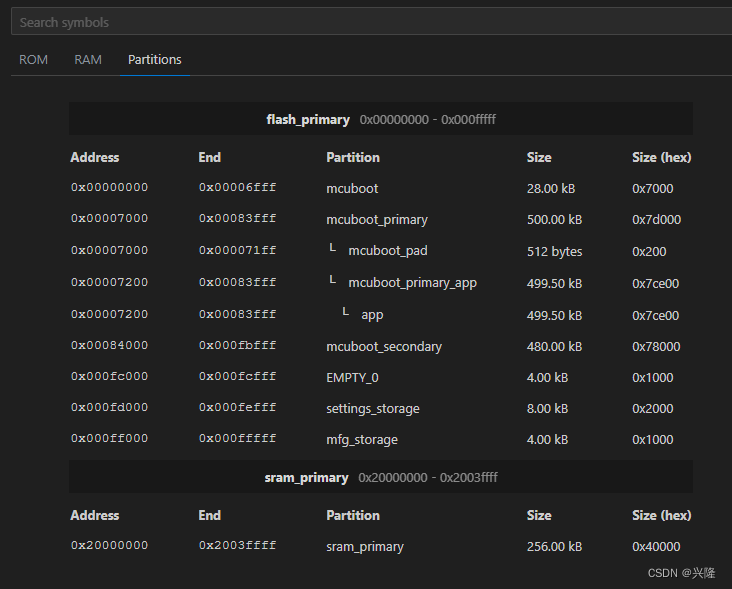Click the sram_primary Size column header

539,515
